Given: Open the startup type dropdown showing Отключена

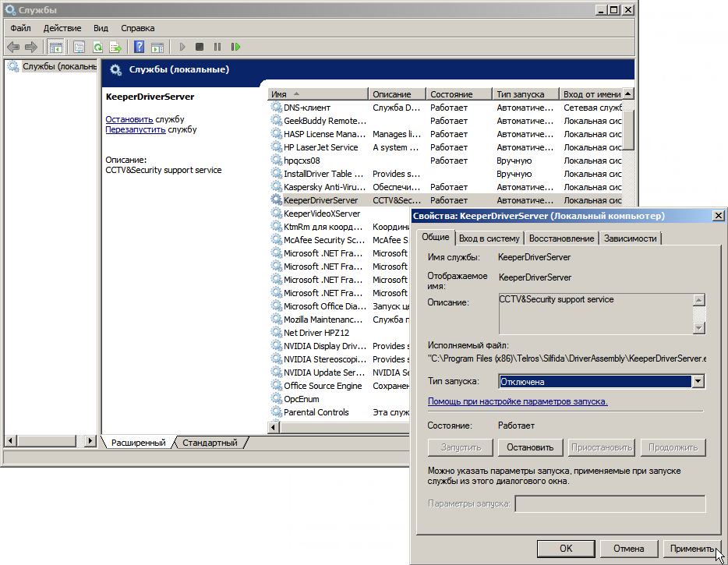Looking at the screenshot, I should pos(698,382).
